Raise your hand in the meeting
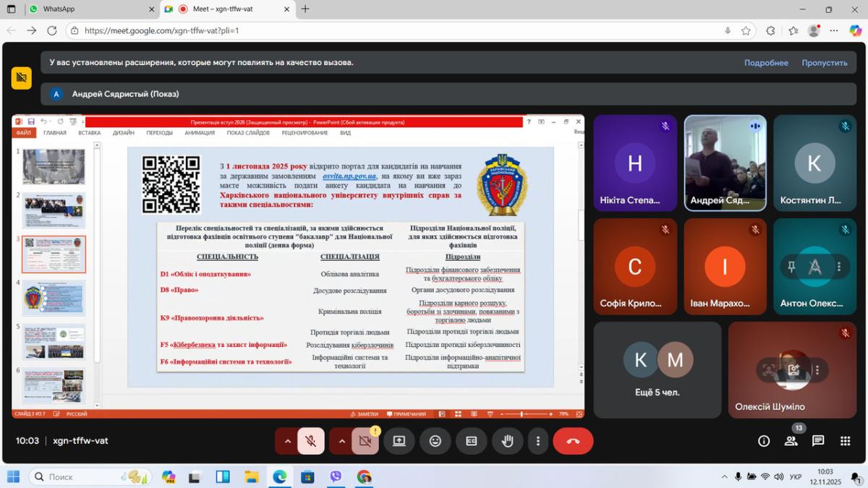 [x=508, y=441]
